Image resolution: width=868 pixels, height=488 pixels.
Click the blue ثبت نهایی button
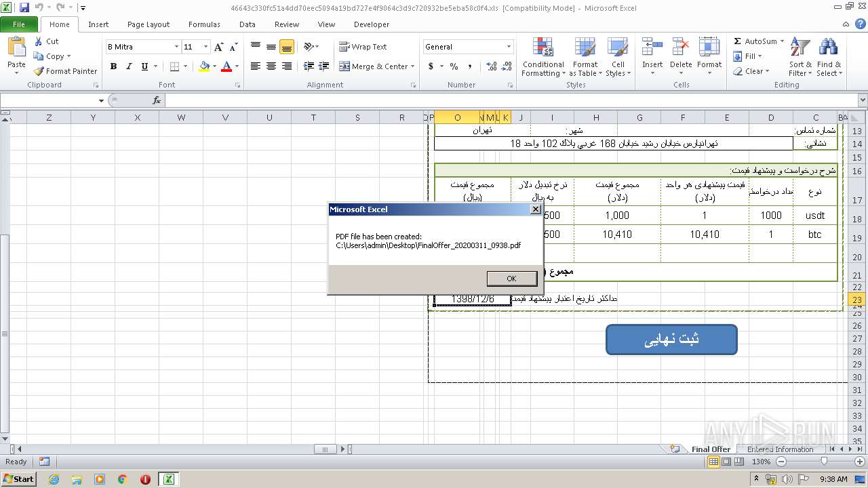click(671, 340)
